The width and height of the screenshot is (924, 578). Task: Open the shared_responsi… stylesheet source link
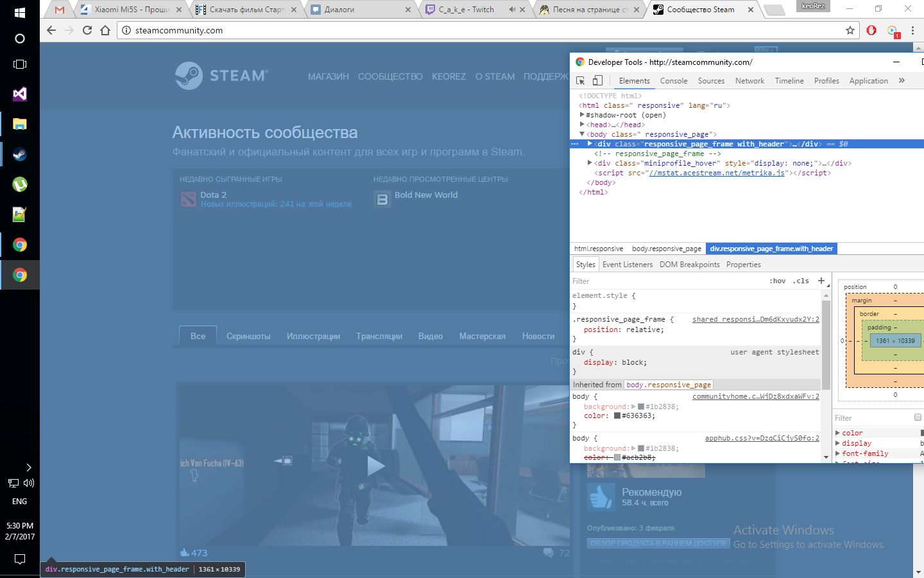click(x=756, y=319)
